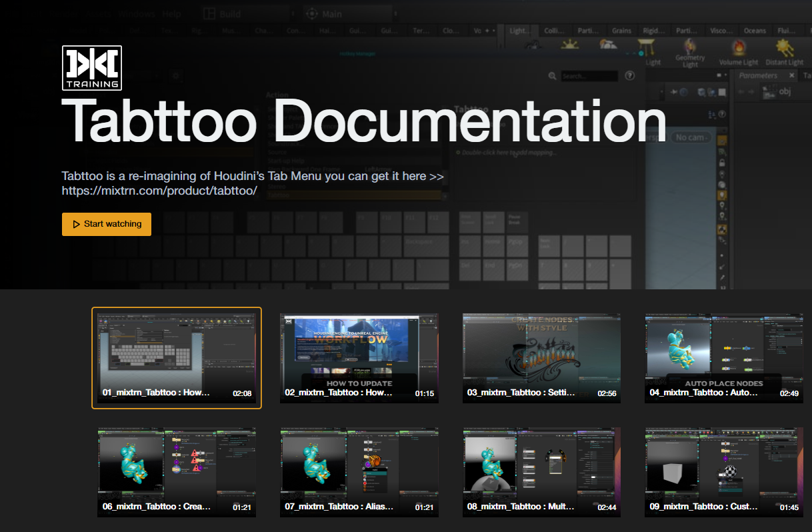Play the 04_mixtrn_Tabttoo Auto Place Nodes video thumbnail
The width and height of the screenshot is (812, 532).
point(723,358)
